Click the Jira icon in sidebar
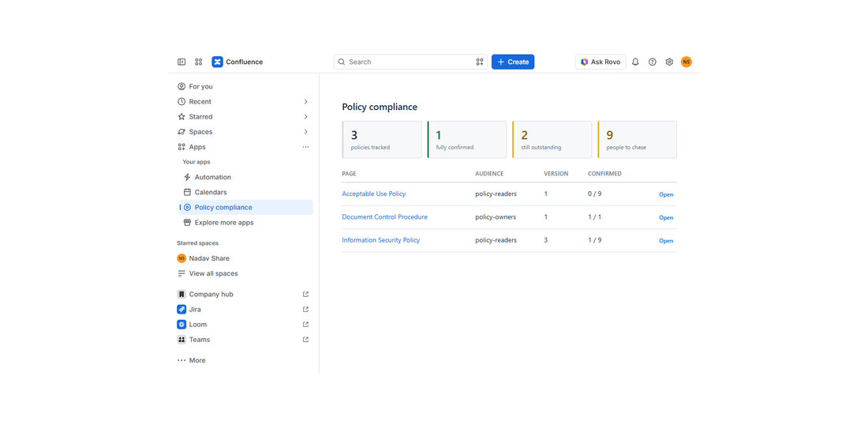The image size is (868, 425). click(181, 309)
